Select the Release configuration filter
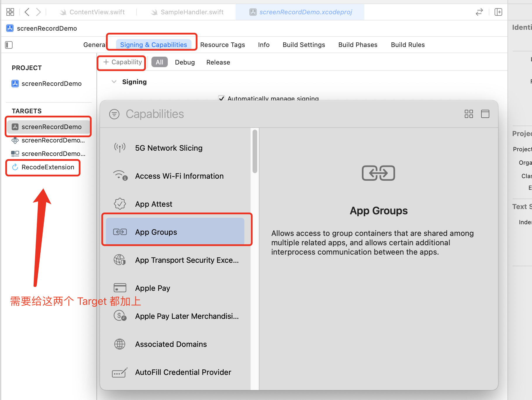 tap(218, 62)
